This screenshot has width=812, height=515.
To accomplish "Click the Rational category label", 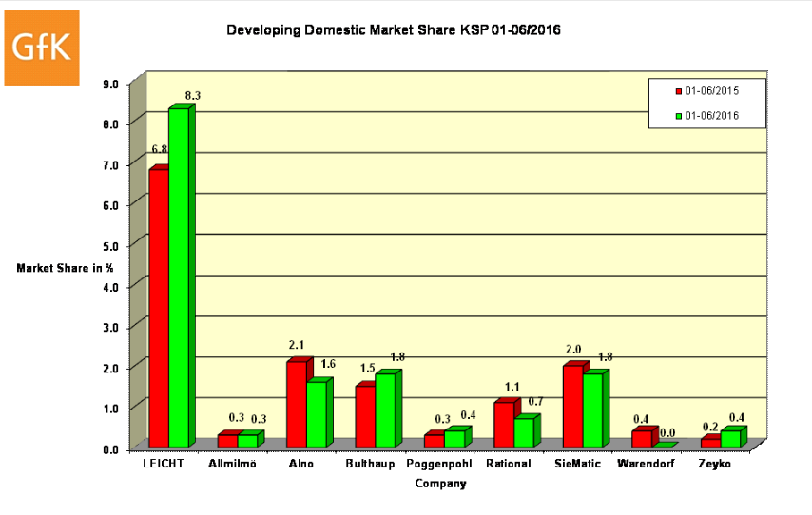I will pos(509,464).
